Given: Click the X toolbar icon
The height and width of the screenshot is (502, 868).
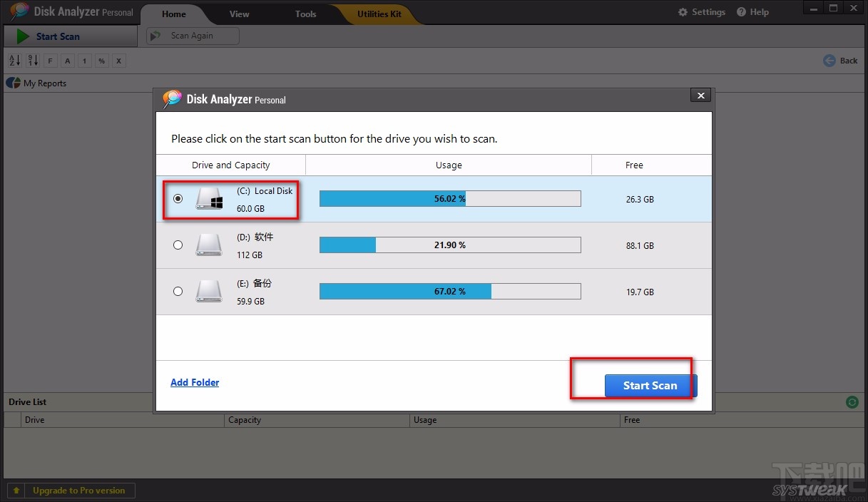Looking at the screenshot, I should coord(118,61).
